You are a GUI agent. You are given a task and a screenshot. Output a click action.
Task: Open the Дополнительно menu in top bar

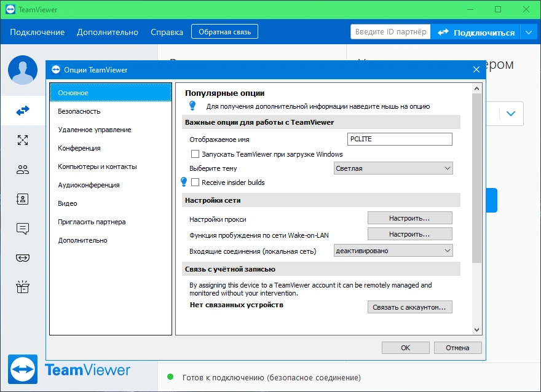[108, 32]
